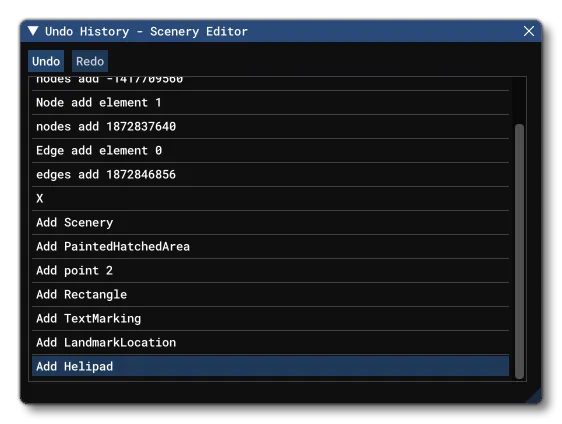Select 'Add LandmarkLocation' history entry
Image resolution: width=562 pixels, height=424 pixels.
click(270, 343)
